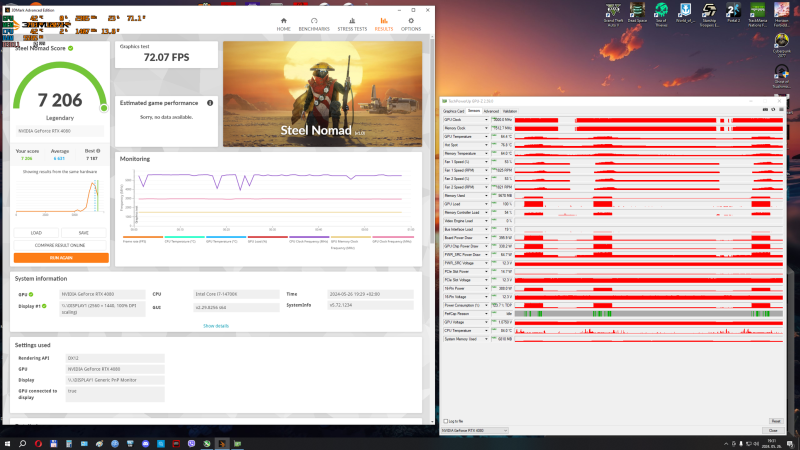Image resolution: width=800 pixels, height=450 pixels.
Task: Click the CPU Temperature sensor dropdown in GPU-Z
Action: pyautogui.click(x=486, y=331)
